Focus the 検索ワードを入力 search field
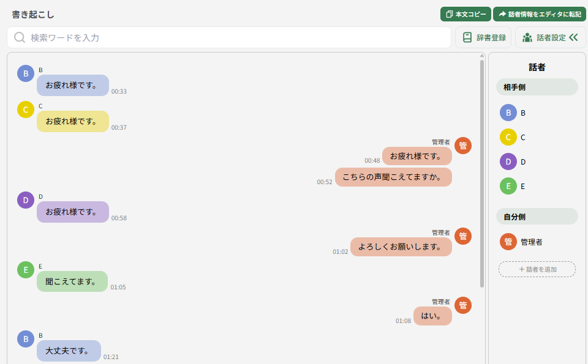 click(228, 37)
